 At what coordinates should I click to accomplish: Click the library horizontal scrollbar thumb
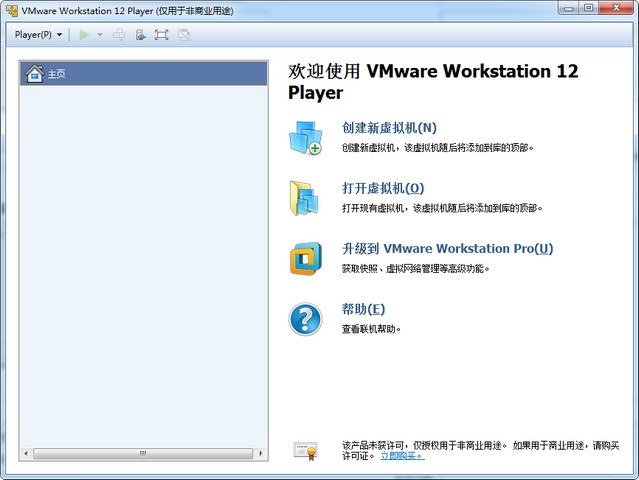click(143, 453)
